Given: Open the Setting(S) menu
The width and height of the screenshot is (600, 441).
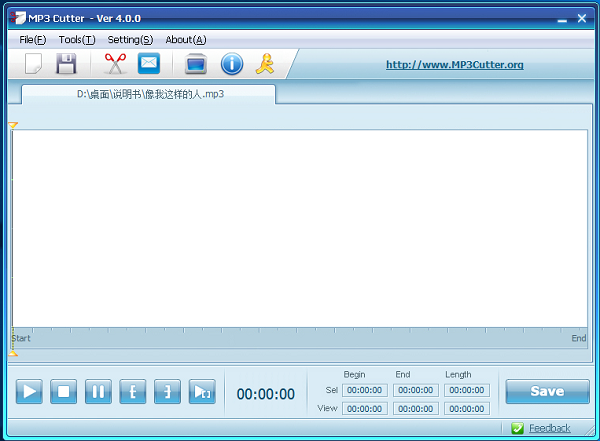Looking at the screenshot, I should click(130, 39).
